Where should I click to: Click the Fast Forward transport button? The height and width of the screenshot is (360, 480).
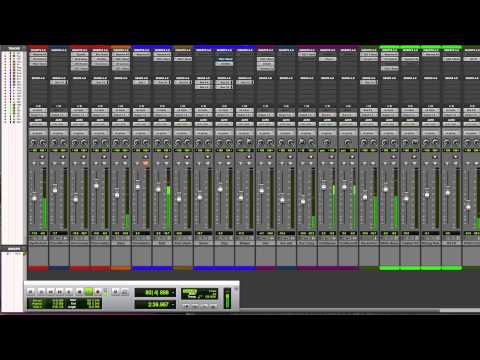pyautogui.click(x=60, y=292)
